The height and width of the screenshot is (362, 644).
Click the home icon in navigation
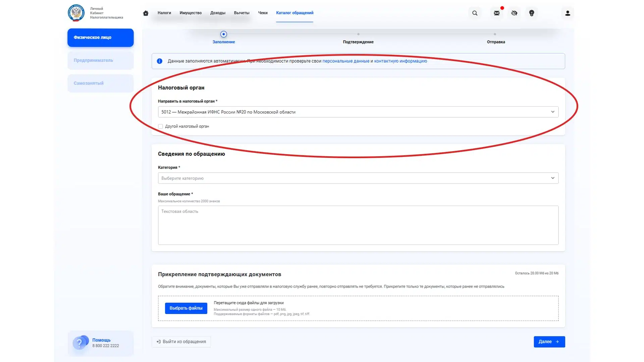click(146, 13)
